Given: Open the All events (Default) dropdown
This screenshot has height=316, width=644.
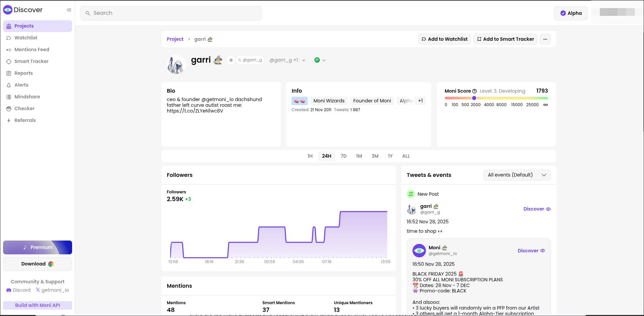Looking at the screenshot, I should pyautogui.click(x=517, y=175).
